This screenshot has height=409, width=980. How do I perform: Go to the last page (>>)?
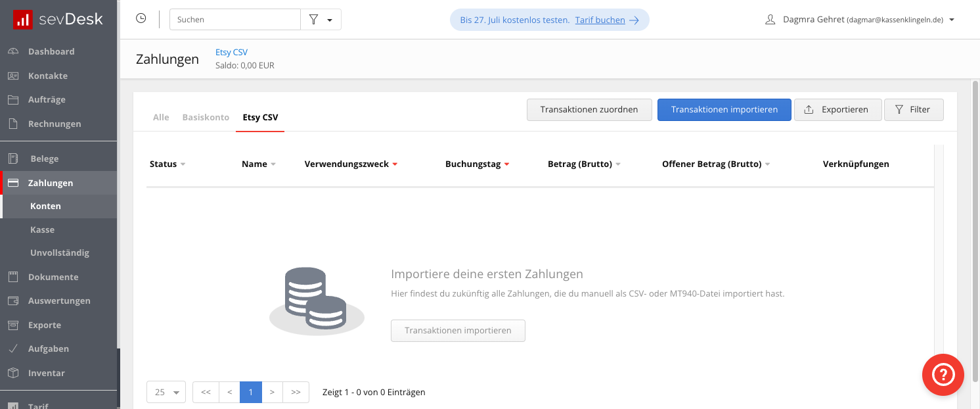296,392
